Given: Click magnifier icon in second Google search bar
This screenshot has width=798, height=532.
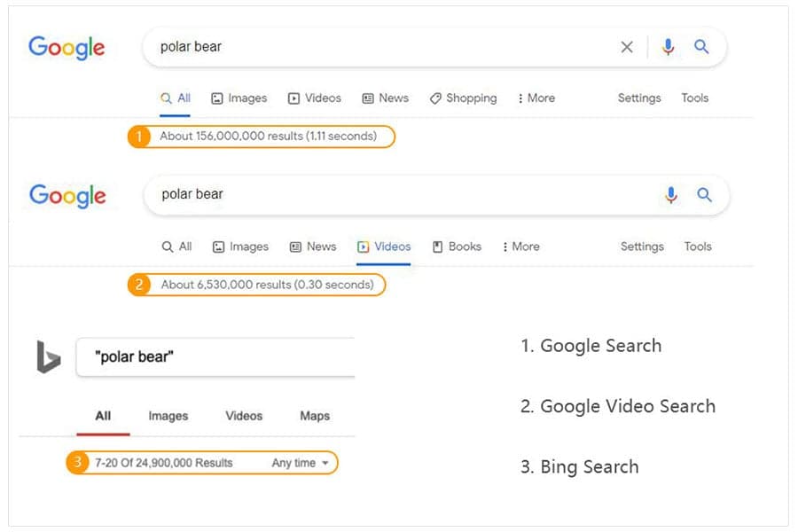Looking at the screenshot, I should pos(704,194).
